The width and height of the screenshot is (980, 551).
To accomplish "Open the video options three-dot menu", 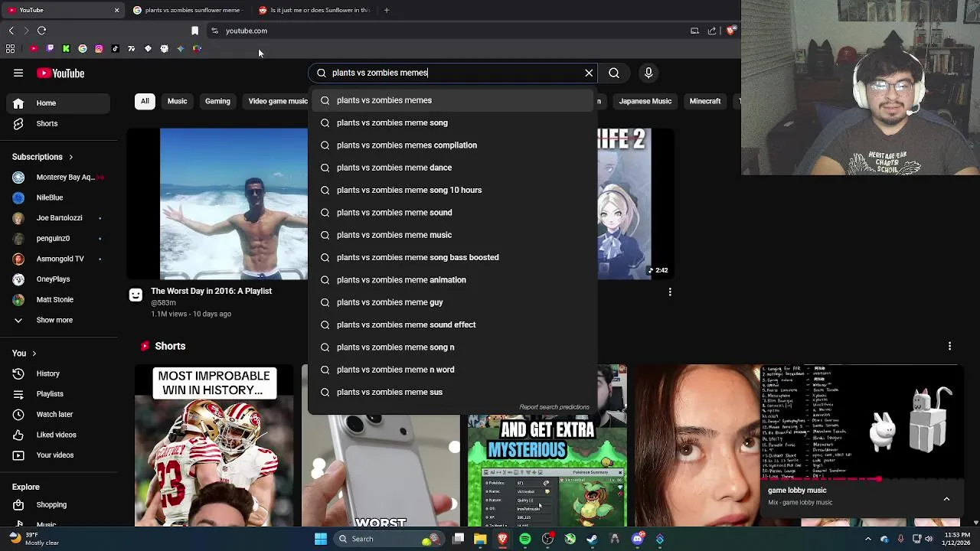I will coord(670,292).
